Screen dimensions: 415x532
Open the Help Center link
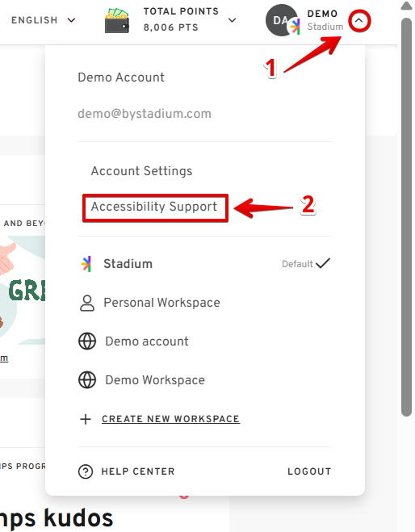(x=138, y=471)
